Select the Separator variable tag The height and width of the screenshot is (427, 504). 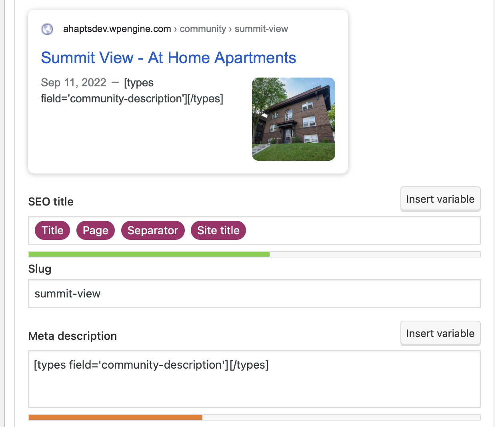click(x=153, y=231)
